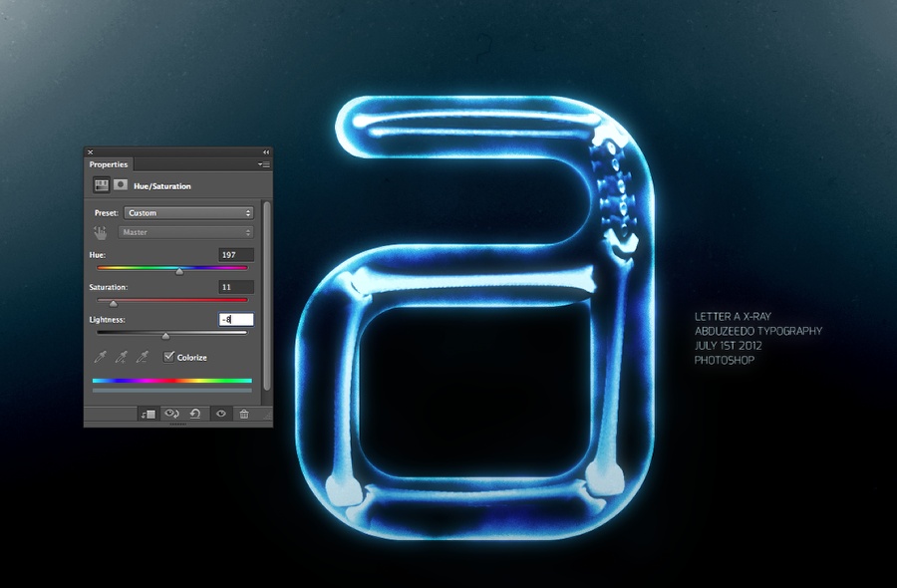Click the "JULY 1ST 2012" caption text
Viewport: 897px width, 588px height.
[729, 346]
